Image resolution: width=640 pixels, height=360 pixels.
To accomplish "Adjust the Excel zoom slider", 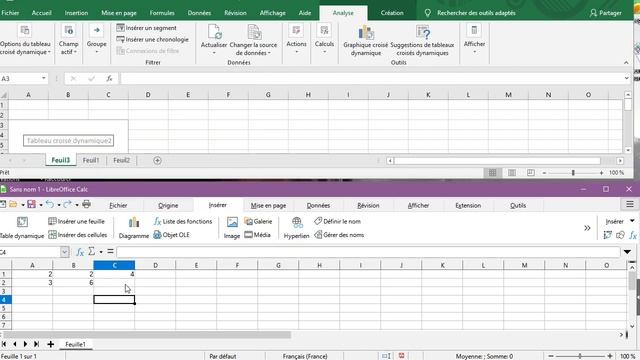I will (x=573, y=173).
